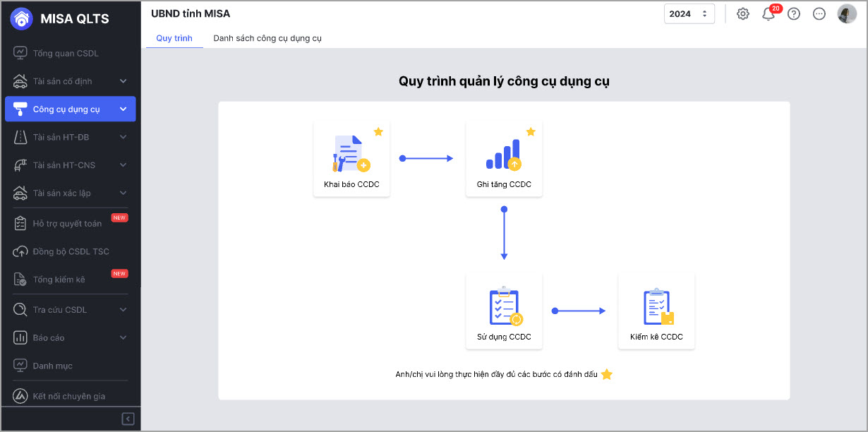Viewport: 868px width, 432px height.
Task: Open Kết nối chuyên gia link
Action: [x=68, y=396]
